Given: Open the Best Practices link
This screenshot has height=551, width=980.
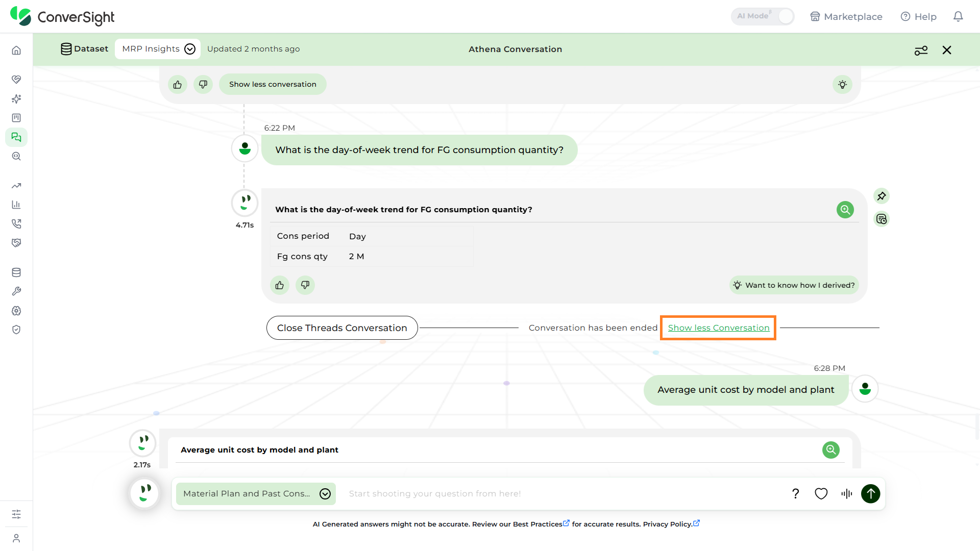Looking at the screenshot, I should point(541,524).
